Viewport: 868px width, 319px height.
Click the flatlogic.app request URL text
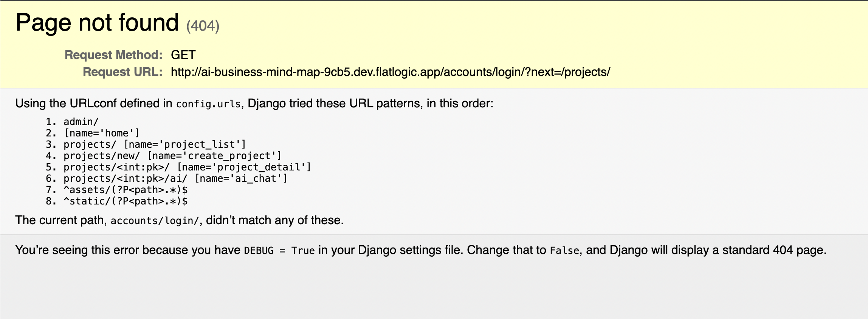pyautogui.click(x=390, y=72)
